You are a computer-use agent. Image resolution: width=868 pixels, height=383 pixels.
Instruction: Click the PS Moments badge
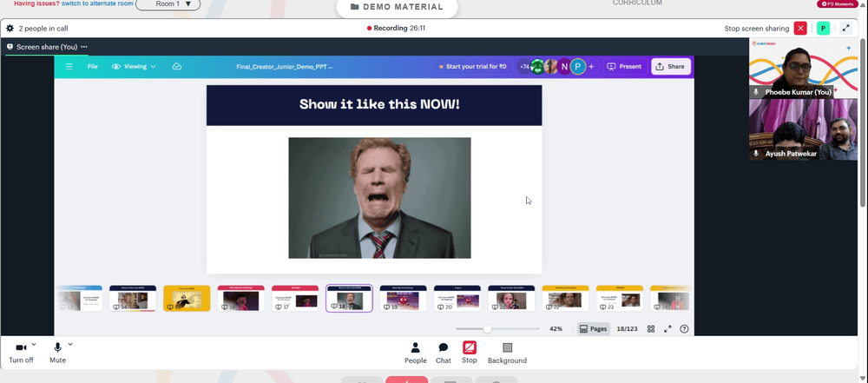point(837,3)
